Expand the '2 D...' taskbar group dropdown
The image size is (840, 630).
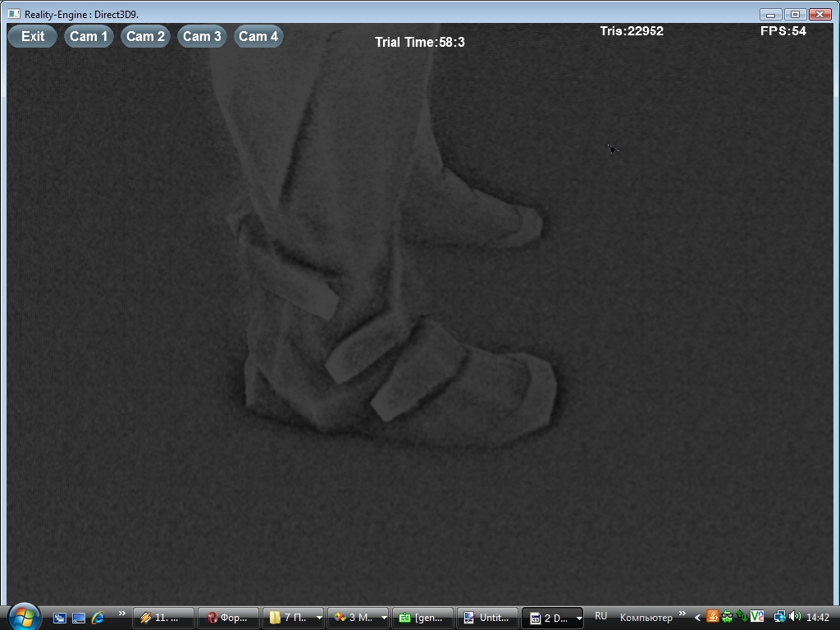(x=578, y=618)
